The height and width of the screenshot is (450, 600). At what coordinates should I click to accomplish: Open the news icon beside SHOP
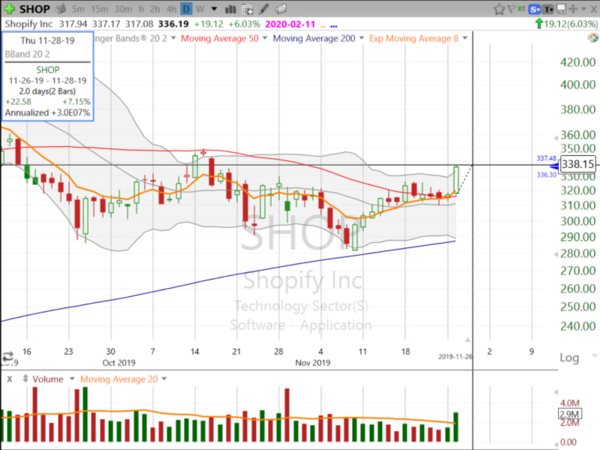tap(60, 8)
